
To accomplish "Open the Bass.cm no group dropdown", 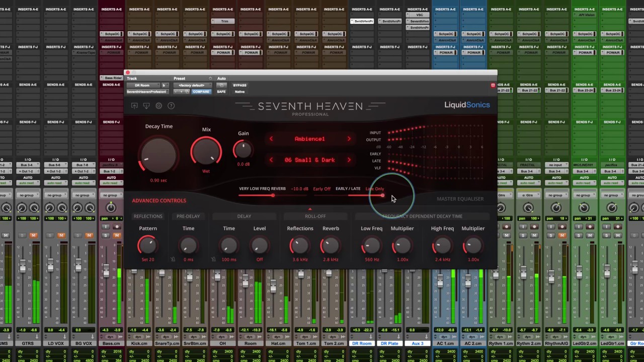I will coord(111,195).
